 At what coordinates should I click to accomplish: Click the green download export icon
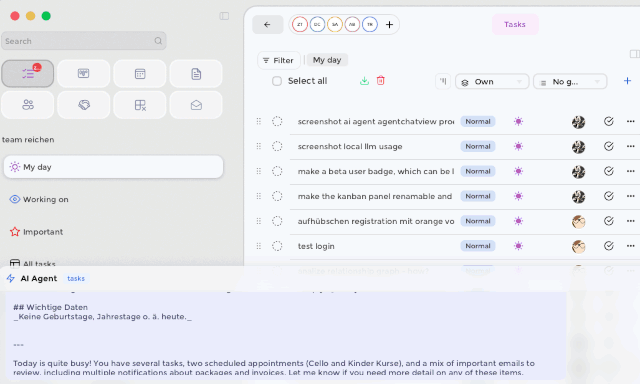tap(364, 80)
